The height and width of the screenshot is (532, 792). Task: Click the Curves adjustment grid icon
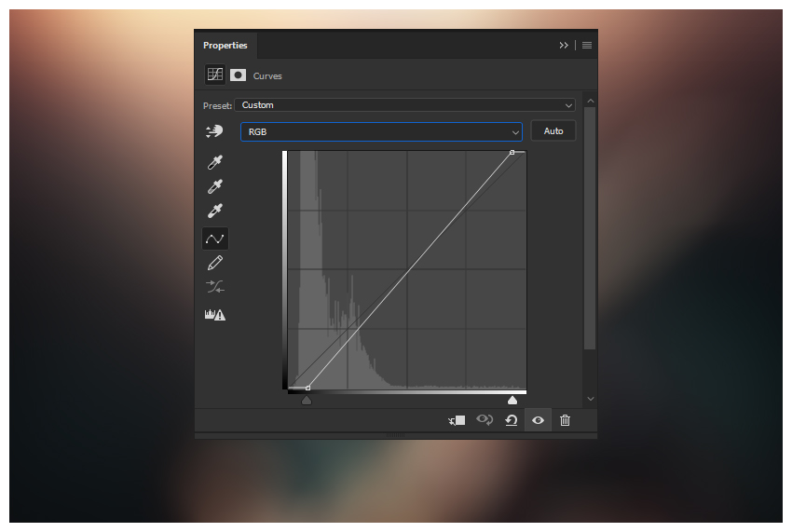(214, 75)
